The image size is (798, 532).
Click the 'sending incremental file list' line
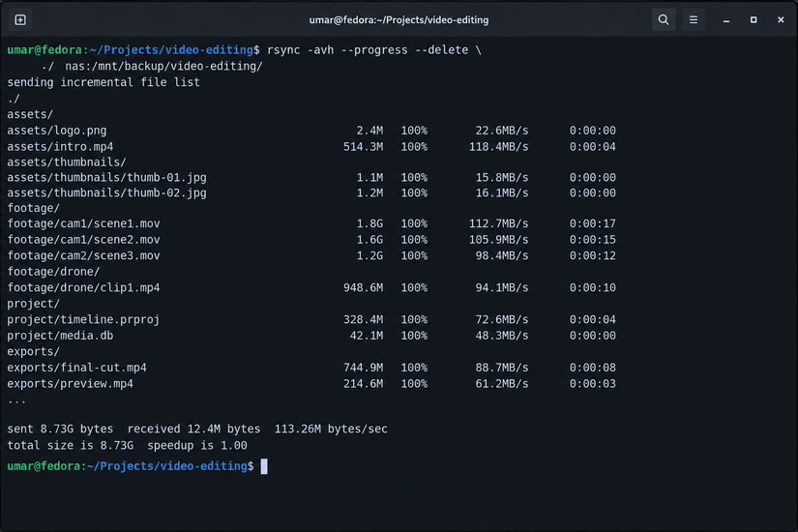103,82
